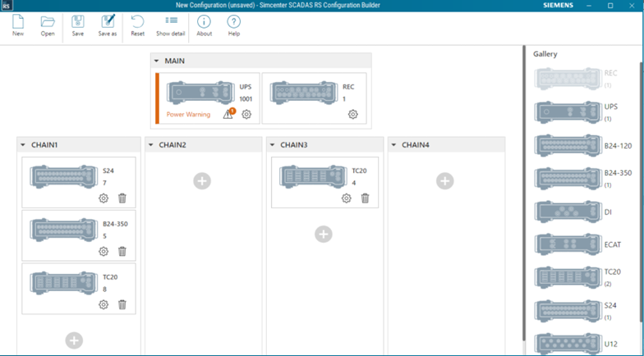
Task: Add a unit to CHAIN4
Action: [444, 181]
